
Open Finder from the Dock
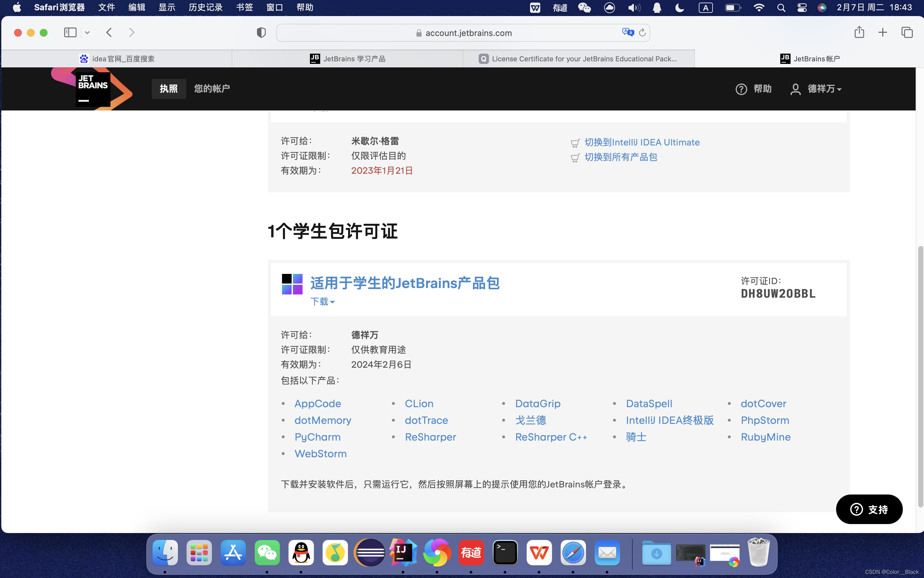165,552
